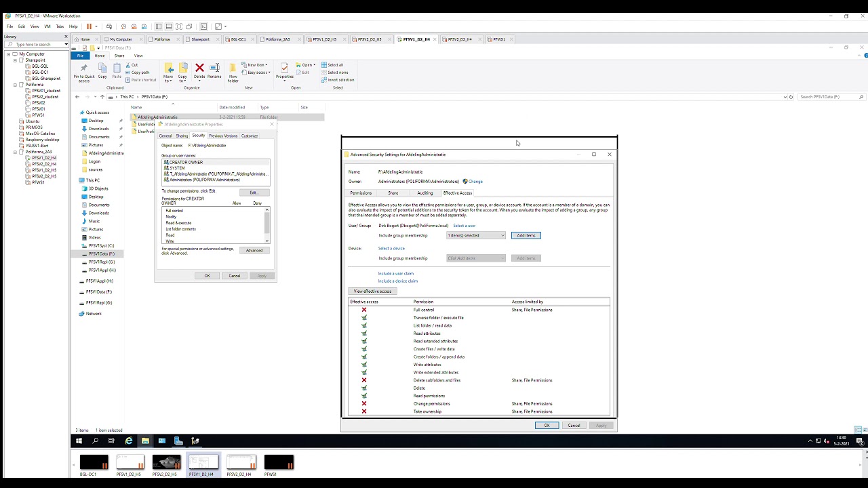This screenshot has width=868, height=488.
Task: Click Rename icon in Explorer ribbon
Action: tap(214, 71)
